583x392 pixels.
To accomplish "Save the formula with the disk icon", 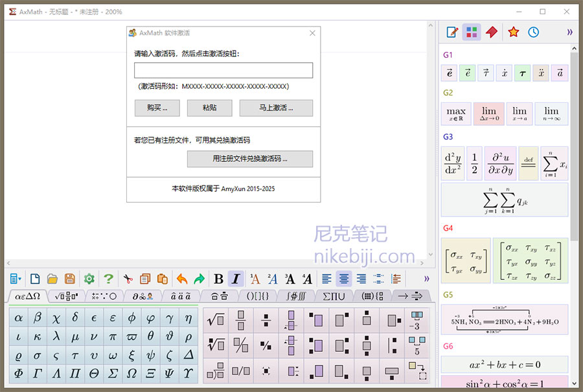I will pos(70,279).
